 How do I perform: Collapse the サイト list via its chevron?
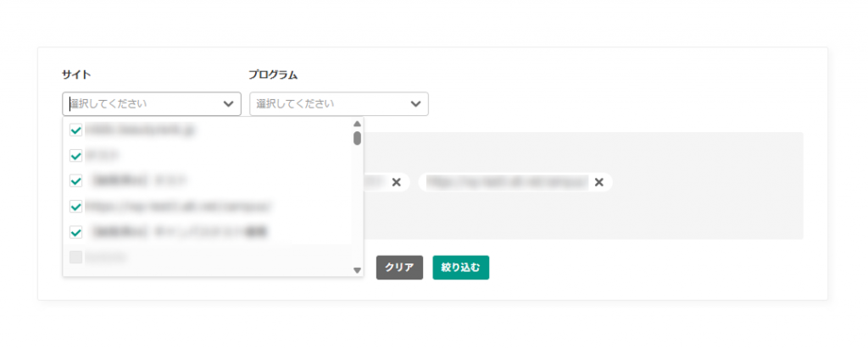click(228, 103)
